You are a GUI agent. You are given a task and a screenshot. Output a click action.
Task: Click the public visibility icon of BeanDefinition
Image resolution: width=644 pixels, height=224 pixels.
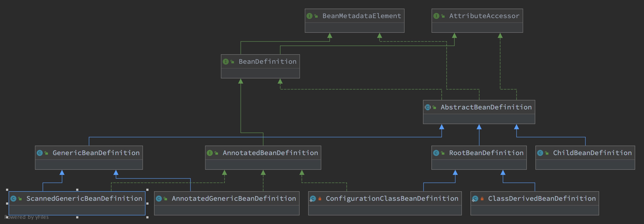tap(232, 62)
